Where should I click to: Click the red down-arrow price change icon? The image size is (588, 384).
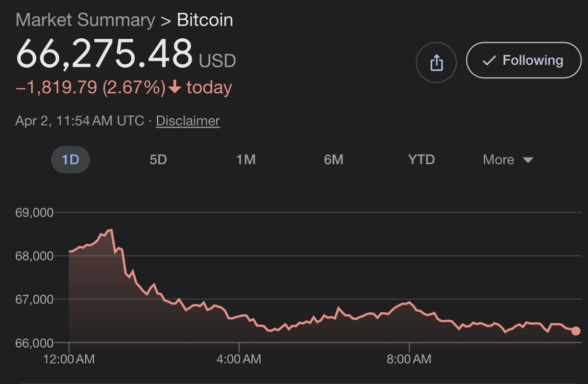[x=174, y=88]
